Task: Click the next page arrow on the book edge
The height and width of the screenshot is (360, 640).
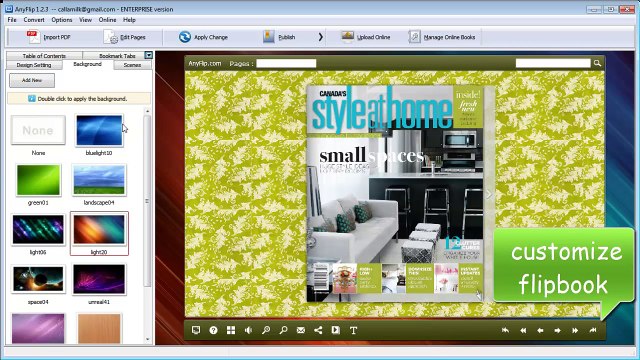Action: pyautogui.click(x=489, y=194)
